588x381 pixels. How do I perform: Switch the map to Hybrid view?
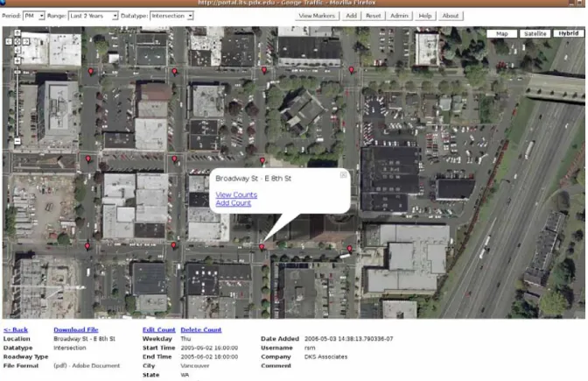[x=569, y=33]
